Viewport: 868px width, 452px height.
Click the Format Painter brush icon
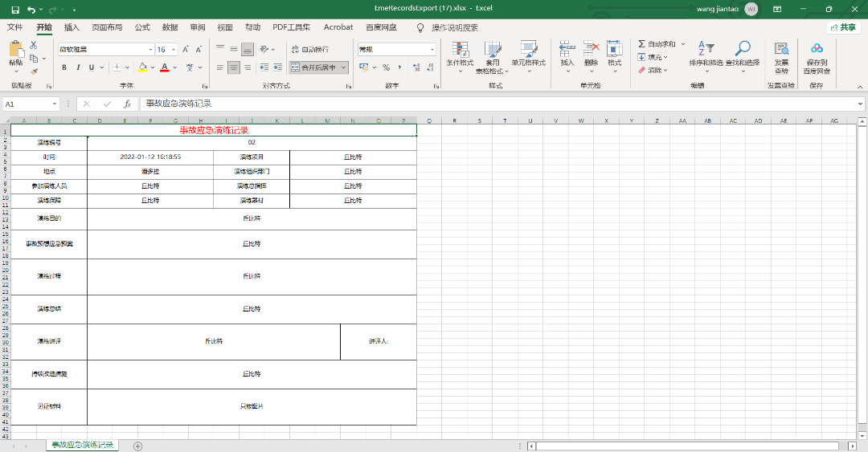pyautogui.click(x=35, y=71)
